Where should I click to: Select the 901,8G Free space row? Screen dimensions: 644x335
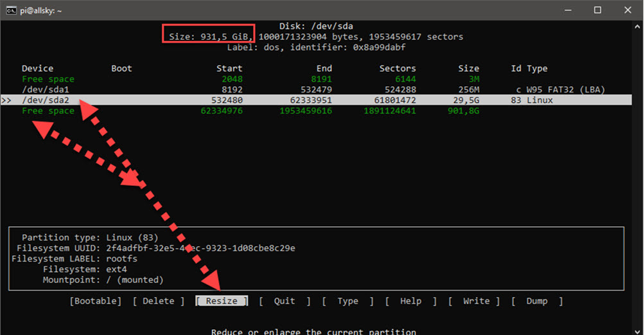click(48, 111)
